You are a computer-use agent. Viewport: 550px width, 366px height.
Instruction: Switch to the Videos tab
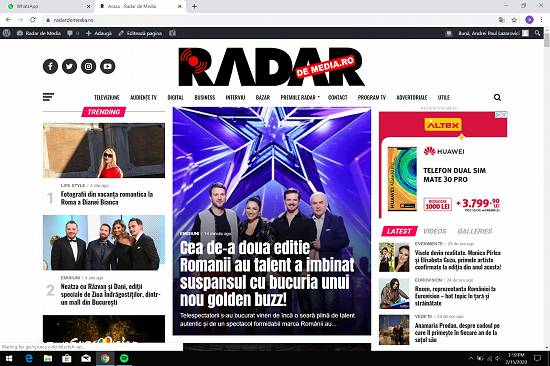(x=435, y=231)
